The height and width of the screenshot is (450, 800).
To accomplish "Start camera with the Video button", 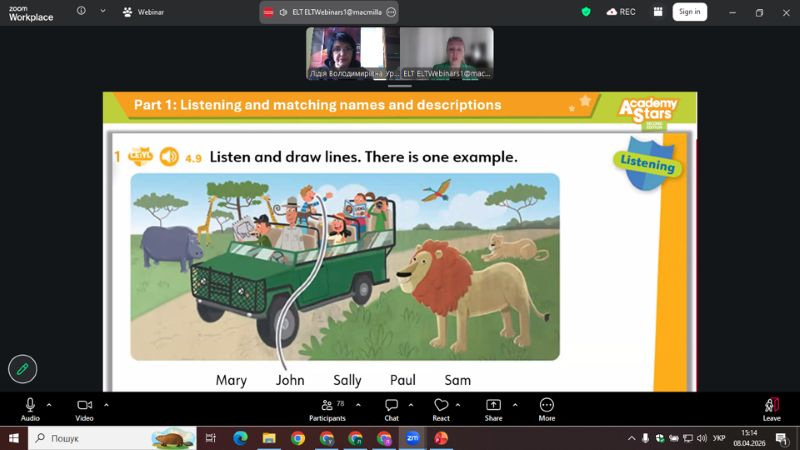I will (84, 410).
